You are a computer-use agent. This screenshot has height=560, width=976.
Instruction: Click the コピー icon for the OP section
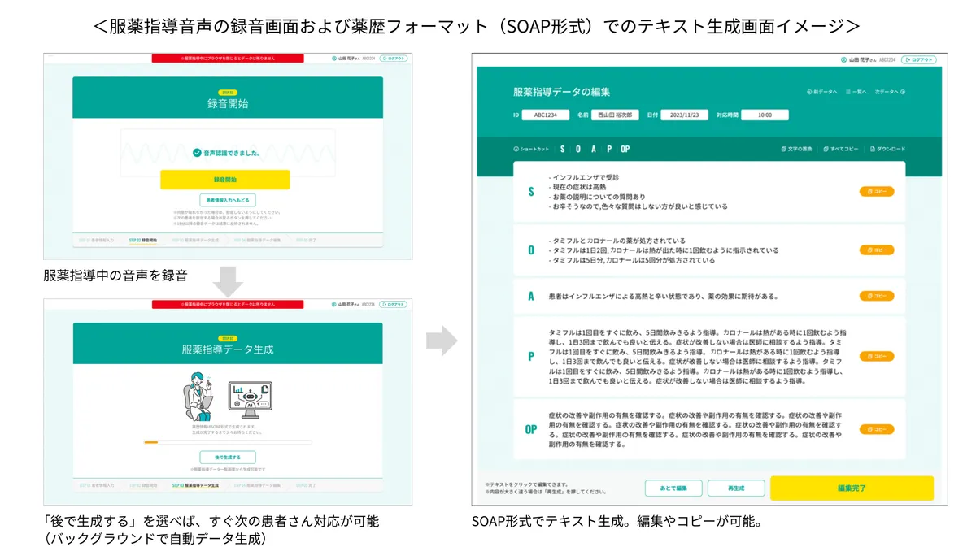coord(877,431)
